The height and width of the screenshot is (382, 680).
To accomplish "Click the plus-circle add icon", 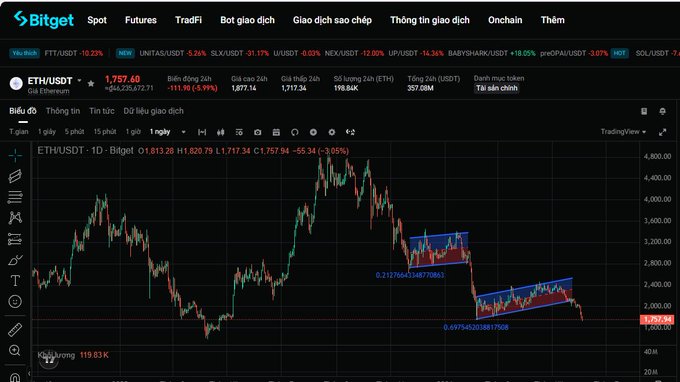I will pyautogui.click(x=313, y=132).
